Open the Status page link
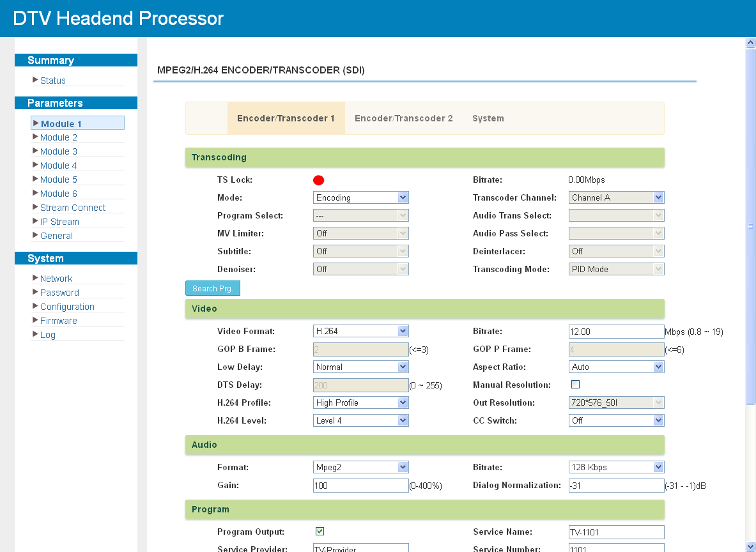Screen dimensions: 756x552 coord(52,80)
